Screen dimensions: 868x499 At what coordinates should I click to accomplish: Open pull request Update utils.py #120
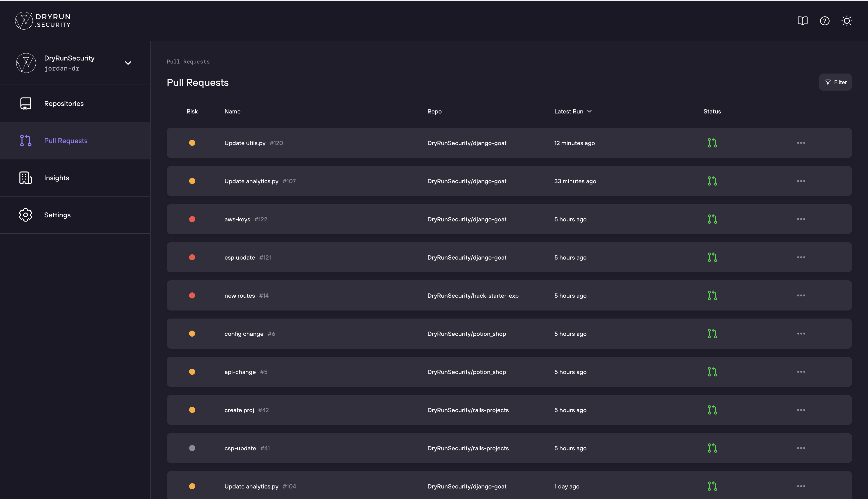(254, 143)
